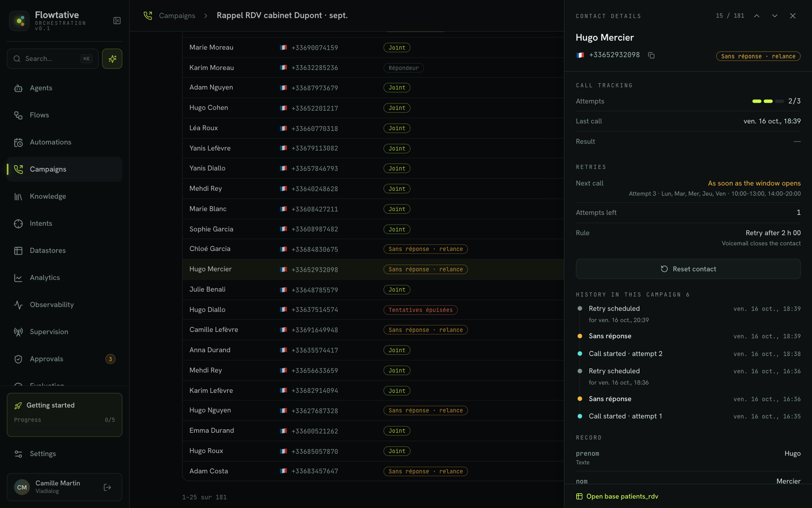Select the Hugo Diallo row
This screenshot has width=812, height=508.
click(373, 310)
